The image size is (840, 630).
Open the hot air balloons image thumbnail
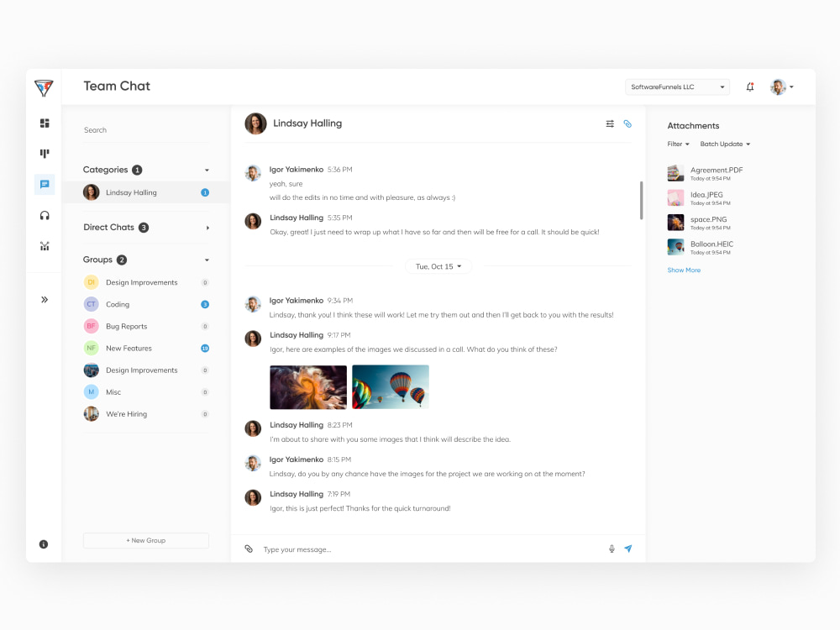[391, 386]
